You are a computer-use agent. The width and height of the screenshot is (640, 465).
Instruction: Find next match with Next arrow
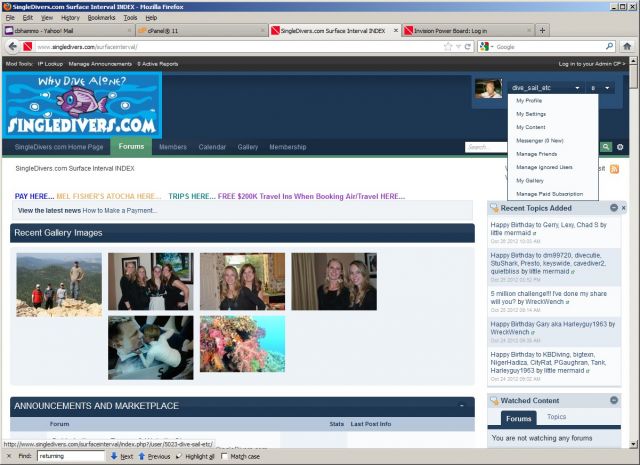[x=122, y=456]
